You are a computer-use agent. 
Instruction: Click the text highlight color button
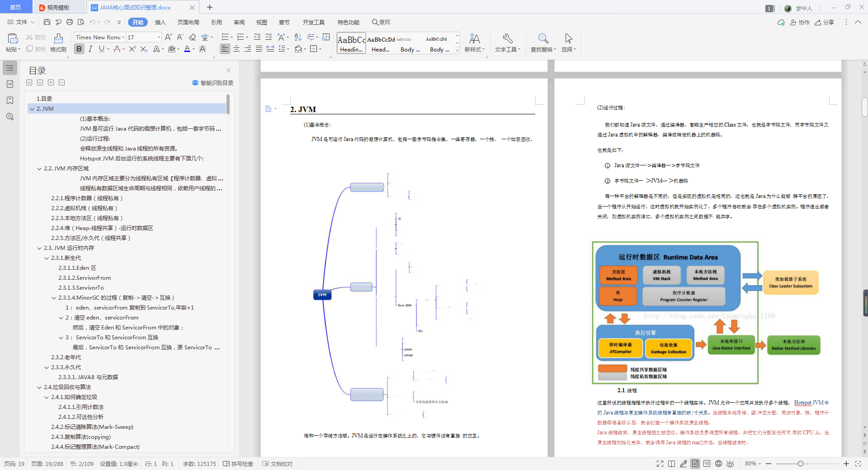tap(171, 49)
